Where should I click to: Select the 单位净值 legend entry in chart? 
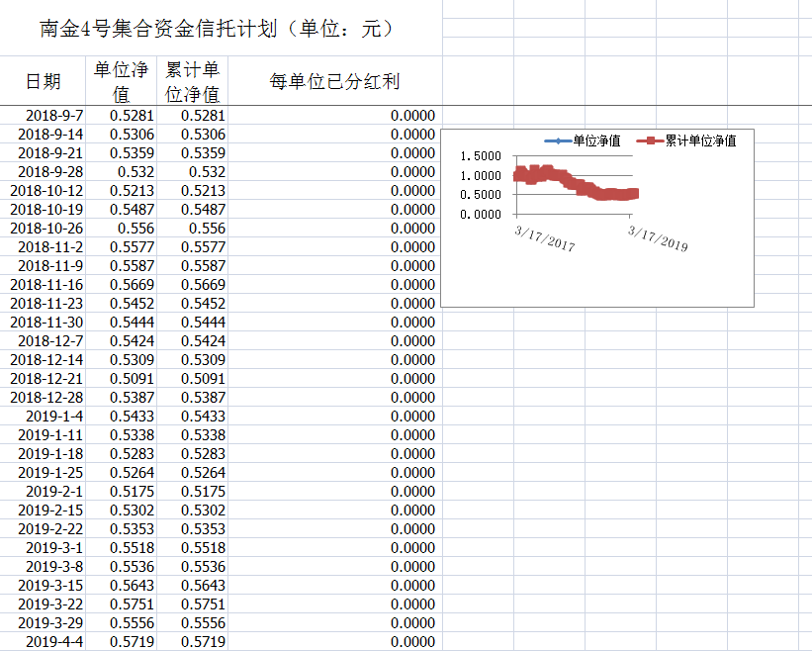pos(583,140)
